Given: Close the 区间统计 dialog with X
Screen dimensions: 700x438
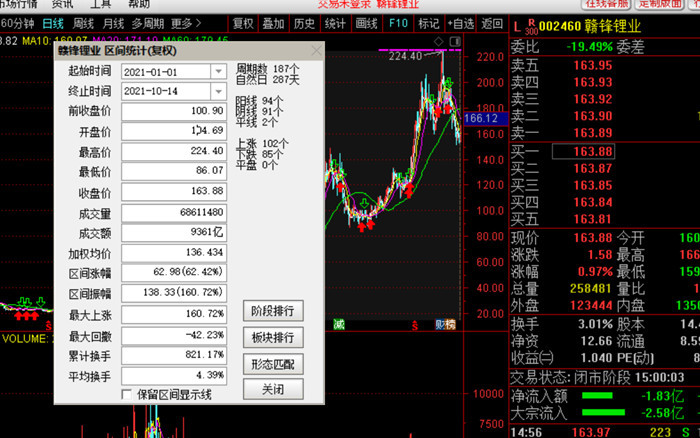Looking at the screenshot, I should click(317, 50).
